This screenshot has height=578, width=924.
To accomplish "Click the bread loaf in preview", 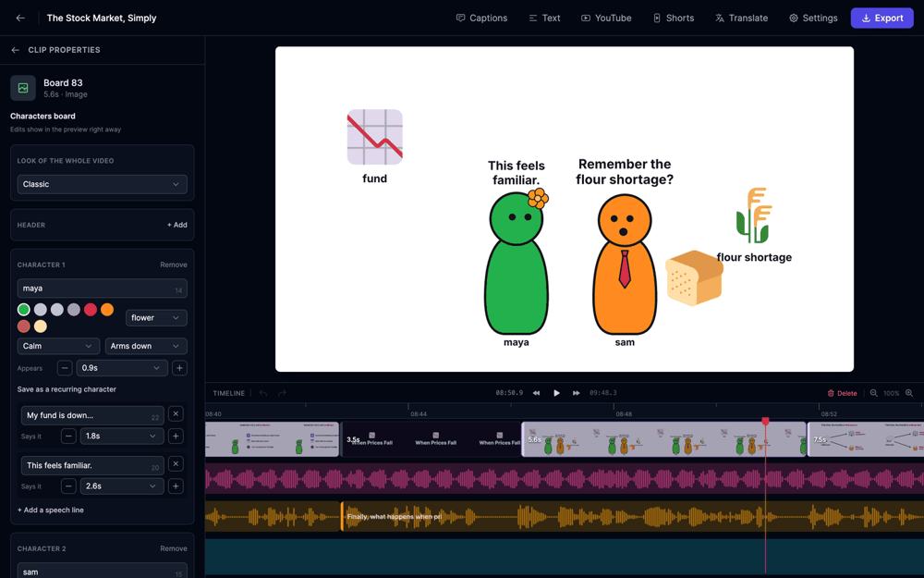I will click(694, 278).
